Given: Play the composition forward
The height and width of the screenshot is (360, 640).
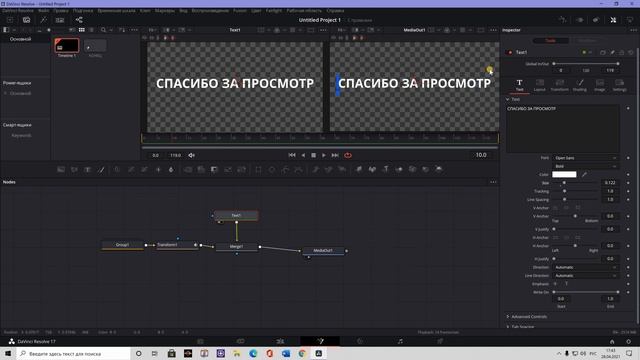Looking at the screenshot, I should click(324, 155).
